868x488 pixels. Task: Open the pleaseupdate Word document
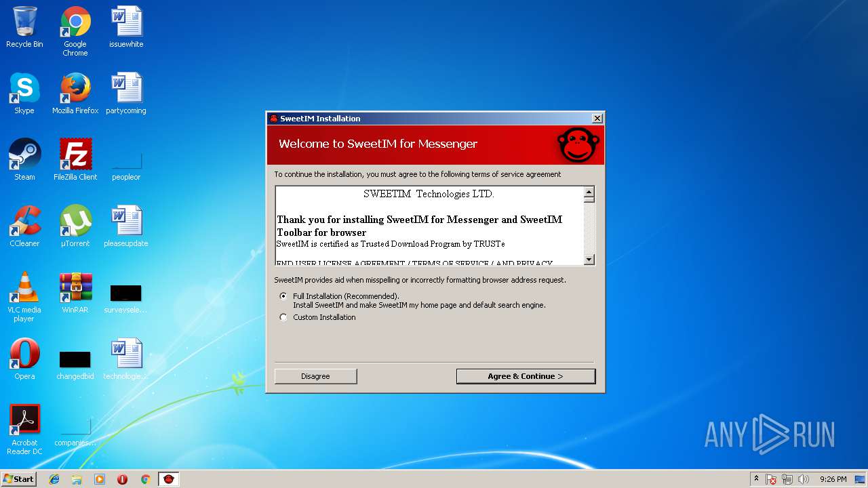point(126,226)
